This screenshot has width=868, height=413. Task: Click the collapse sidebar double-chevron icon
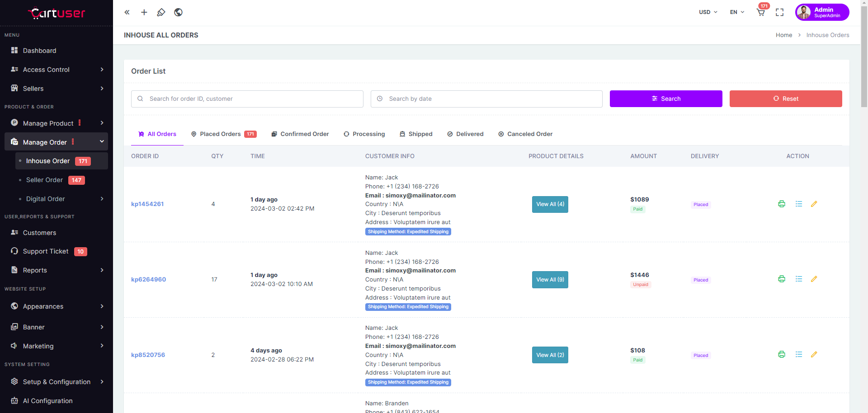point(127,12)
